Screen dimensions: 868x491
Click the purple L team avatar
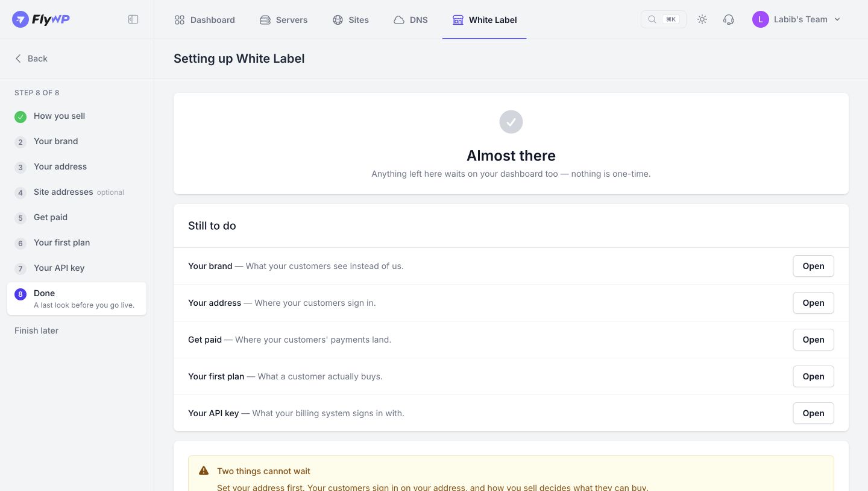[x=761, y=19]
